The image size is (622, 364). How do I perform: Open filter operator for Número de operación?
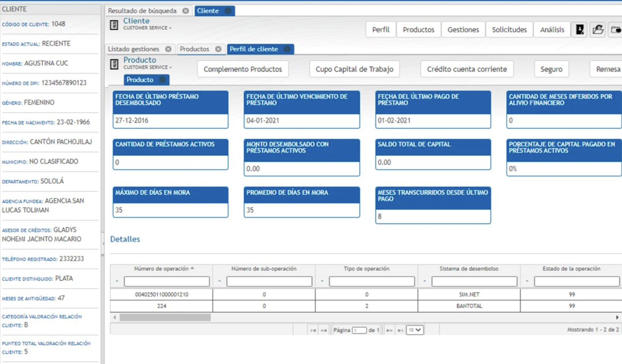[117, 281]
